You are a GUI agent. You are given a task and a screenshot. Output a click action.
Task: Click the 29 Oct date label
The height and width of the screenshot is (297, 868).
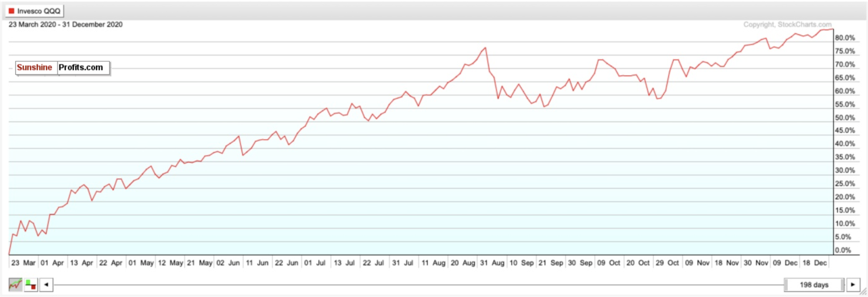667,263
